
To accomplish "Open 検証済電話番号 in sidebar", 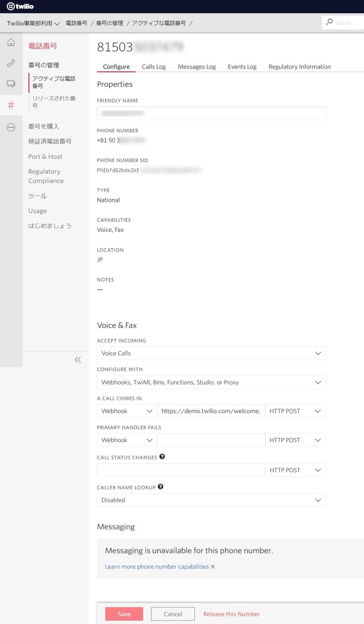I will coord(50,141).
